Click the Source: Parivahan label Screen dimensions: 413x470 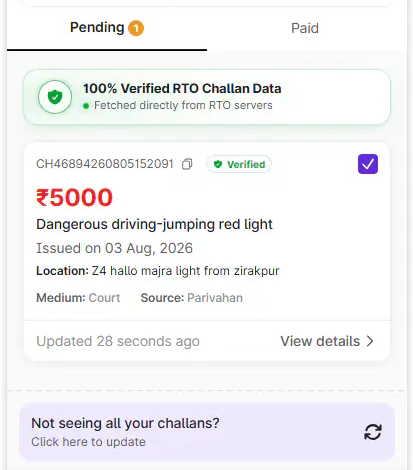coord(192,298)
